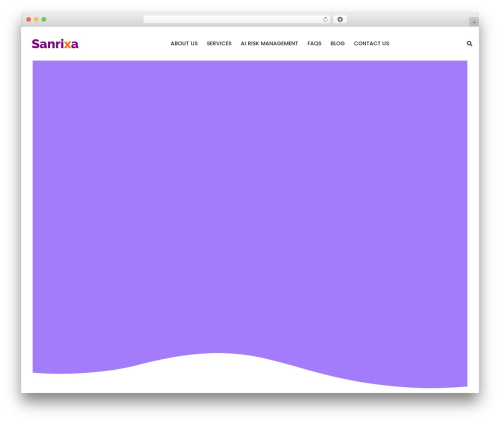Open the Contact Us page

(x=371, y=43)
